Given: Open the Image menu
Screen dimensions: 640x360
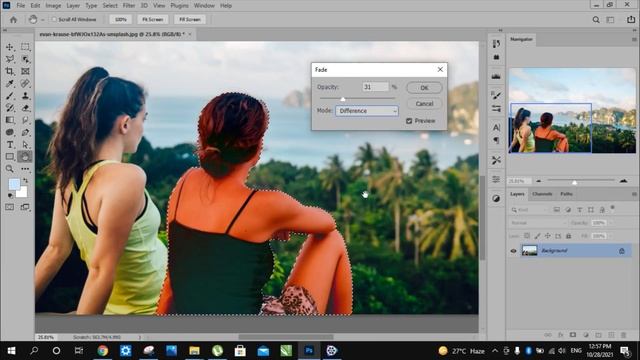Looking at the screenshot, I should click(x=53, y=6).
